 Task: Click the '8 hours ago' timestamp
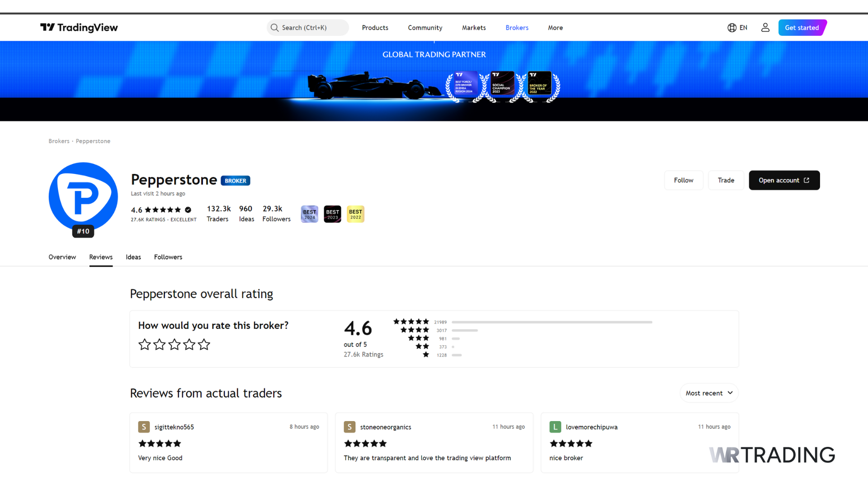[x=304, y=427]
